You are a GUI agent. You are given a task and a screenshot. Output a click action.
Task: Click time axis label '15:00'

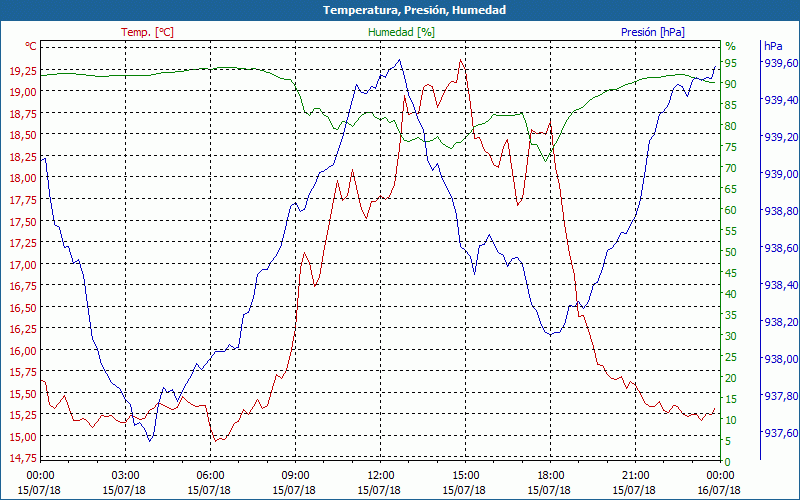465,477
